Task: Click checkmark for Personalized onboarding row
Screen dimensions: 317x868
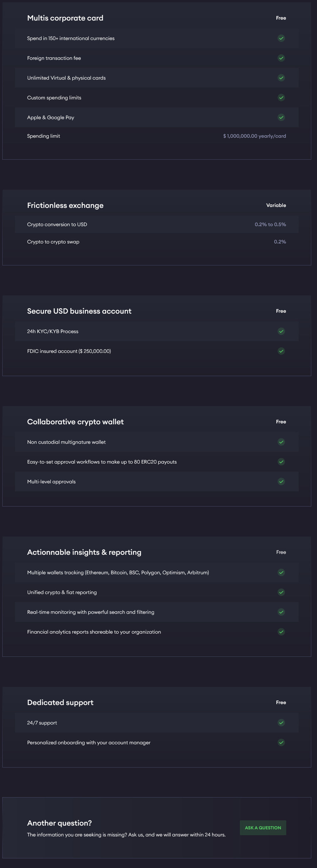Action: pyautogui.click(x=281, y=742)
